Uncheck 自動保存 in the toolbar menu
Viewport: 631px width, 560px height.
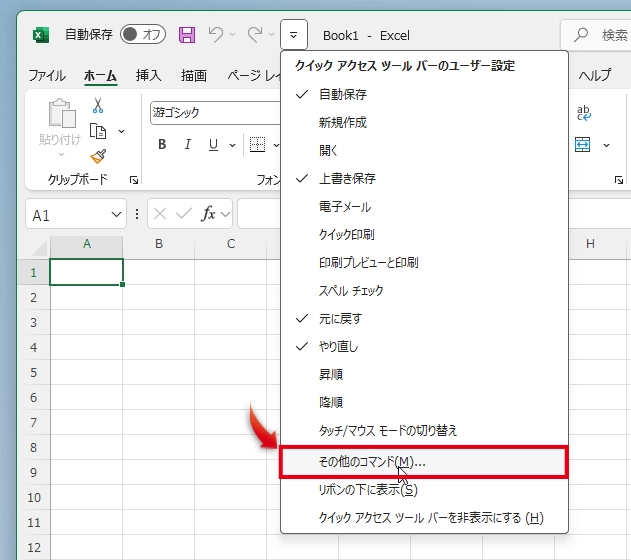[424, 95]
